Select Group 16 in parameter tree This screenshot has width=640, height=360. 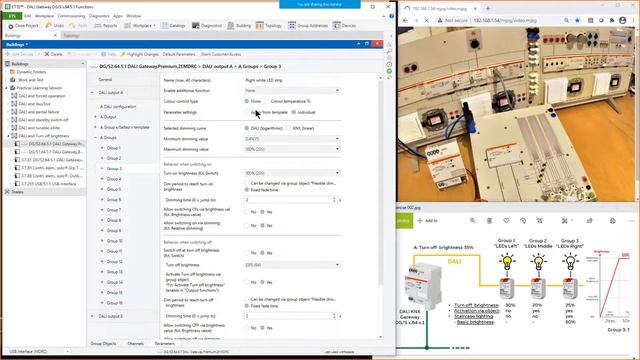tap(115, 303)
